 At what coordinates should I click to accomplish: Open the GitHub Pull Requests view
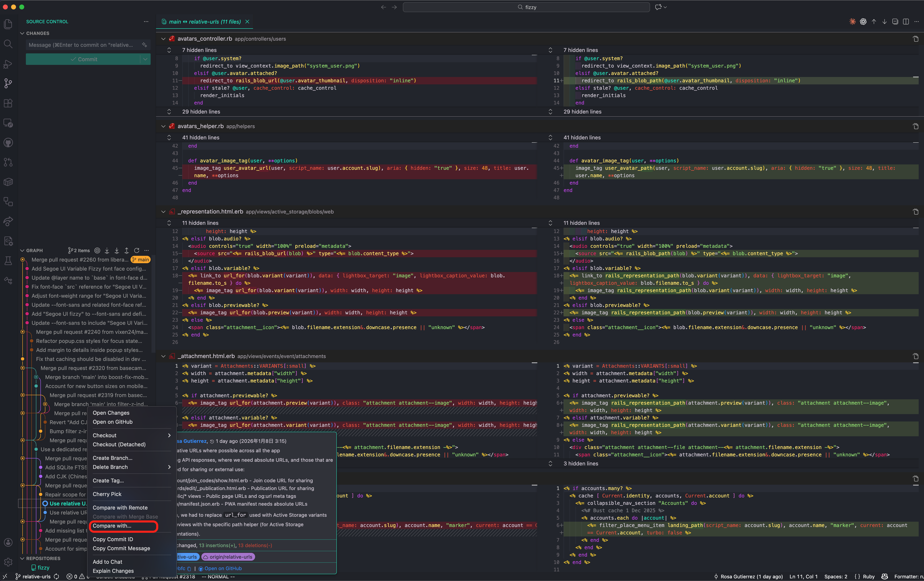point(8,162)
